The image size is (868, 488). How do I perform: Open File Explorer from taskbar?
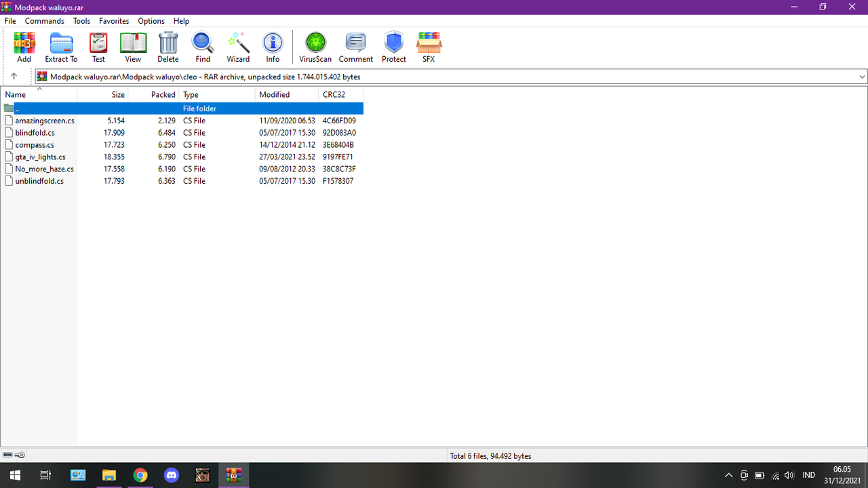click(x=109, y=475)
